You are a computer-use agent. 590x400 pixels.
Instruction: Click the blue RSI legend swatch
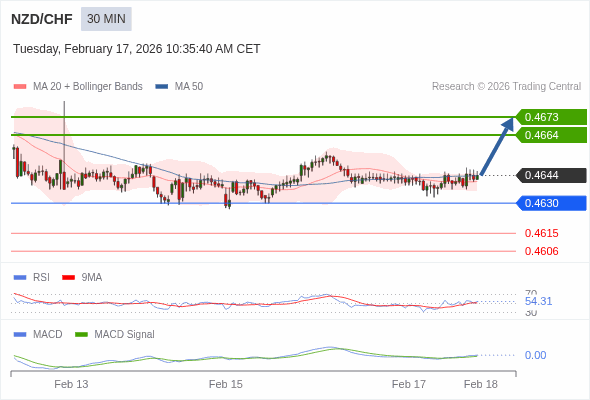click(20, 278)
